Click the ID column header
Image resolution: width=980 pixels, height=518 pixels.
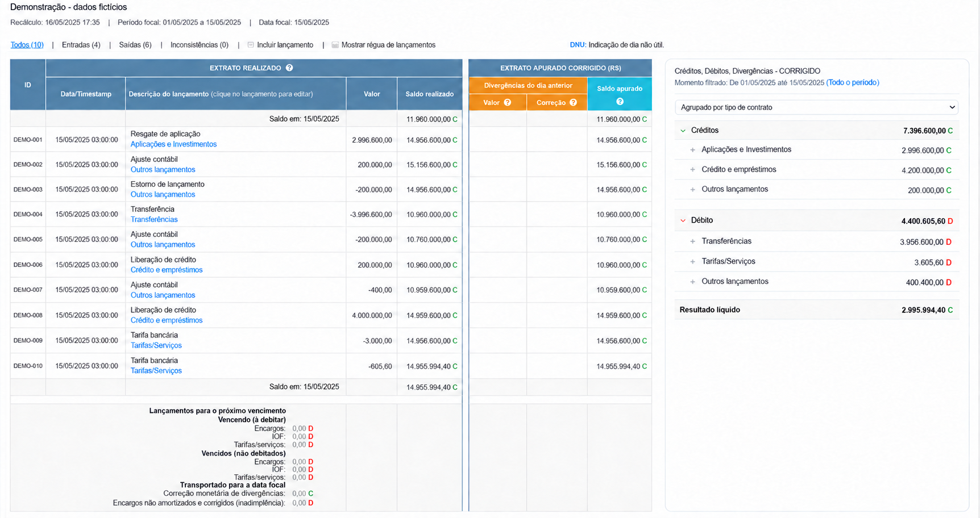(x=28, y=85)
